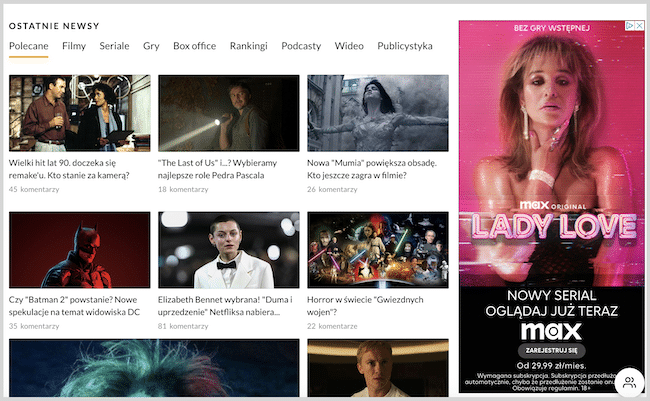Open the Last of Us flashlight thumbnail
Screen dimensions: 650x401
click(x=228, y=113)
